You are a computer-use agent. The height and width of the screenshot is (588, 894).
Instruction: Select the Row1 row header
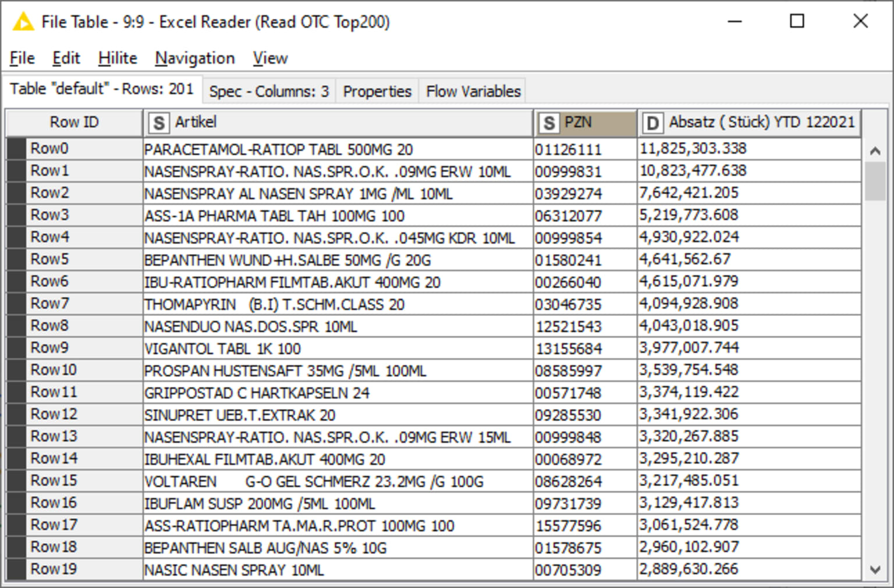pos(74,171)
